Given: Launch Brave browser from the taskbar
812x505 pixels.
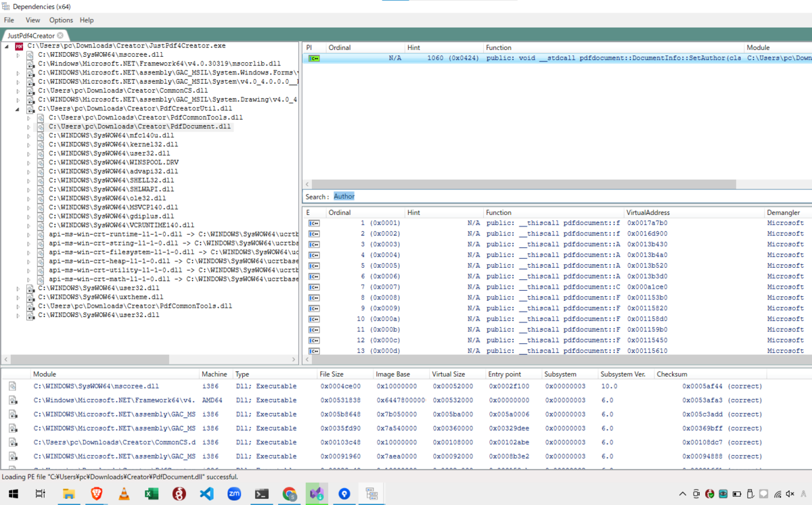Looking at the screenshot, I should (96, 494).
